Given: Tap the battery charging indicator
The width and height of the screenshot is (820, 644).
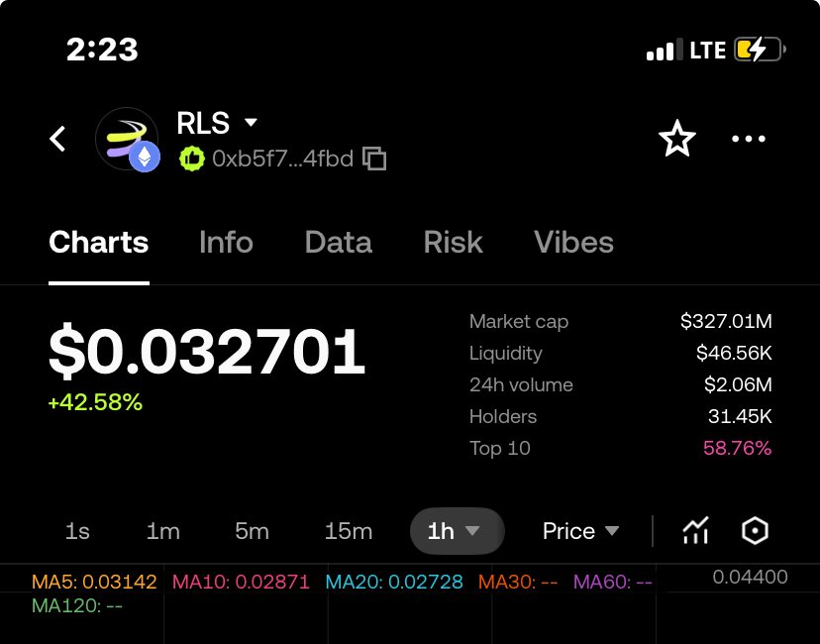Looking at the screenshot, I should (x=760, y=51).
